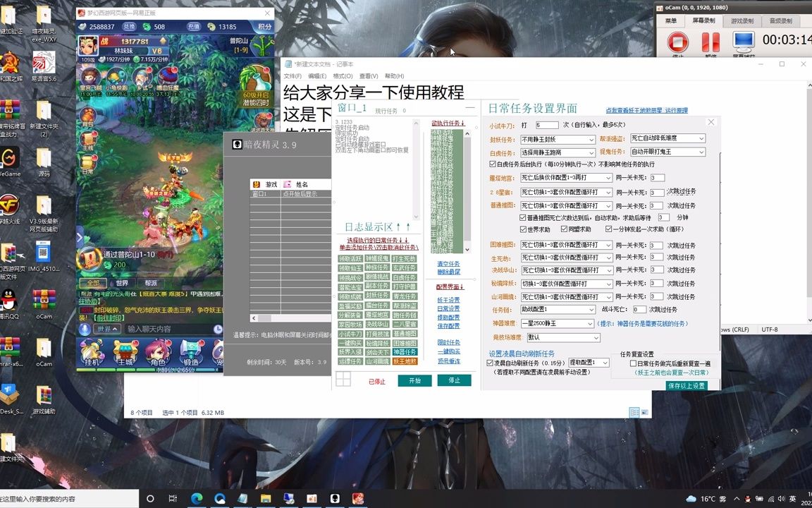Toggle the 白虎任务后台执行 checkbox

492,164
